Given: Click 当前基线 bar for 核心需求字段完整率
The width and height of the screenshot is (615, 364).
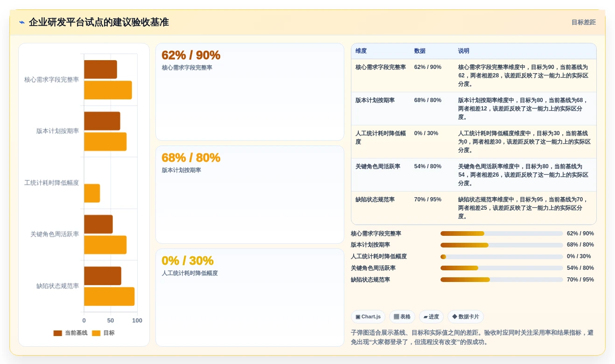Looking at the screenshot, I should 100,69.
